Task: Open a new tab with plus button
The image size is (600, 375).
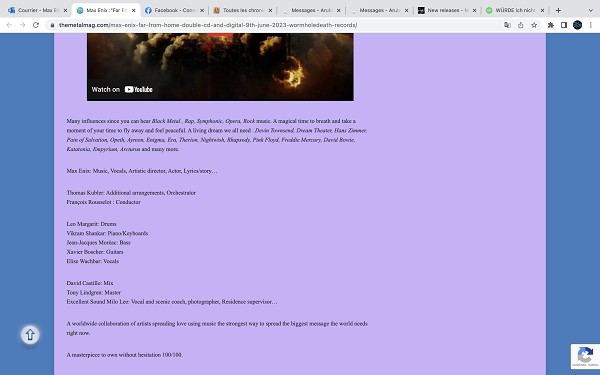Action: point(558,10)
